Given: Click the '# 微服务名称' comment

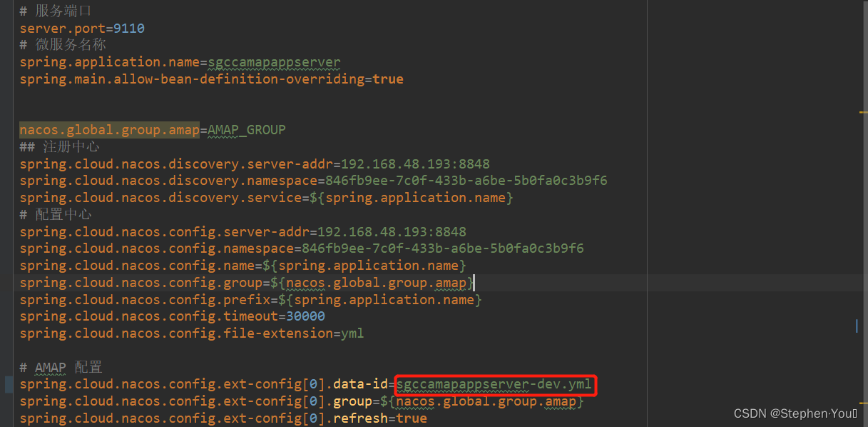Looking at the screenshot, I should click(x=63, y=45).
